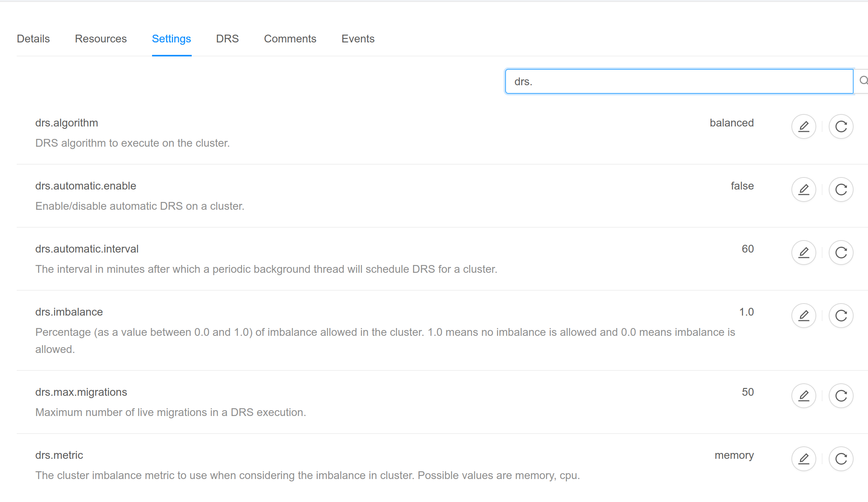Reset drs.algorithm to its default
Viewport: 868px width, 502px height.
pyautogui.click(x=841, y=126)
